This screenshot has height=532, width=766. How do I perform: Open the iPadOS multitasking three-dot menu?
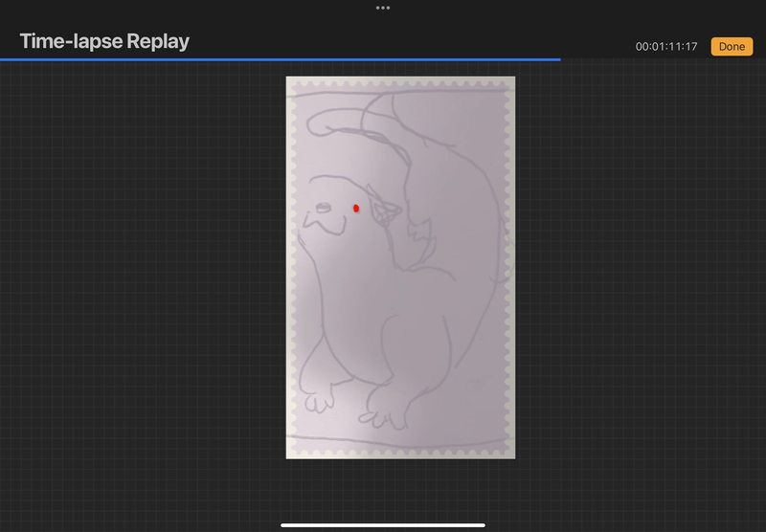383,8
